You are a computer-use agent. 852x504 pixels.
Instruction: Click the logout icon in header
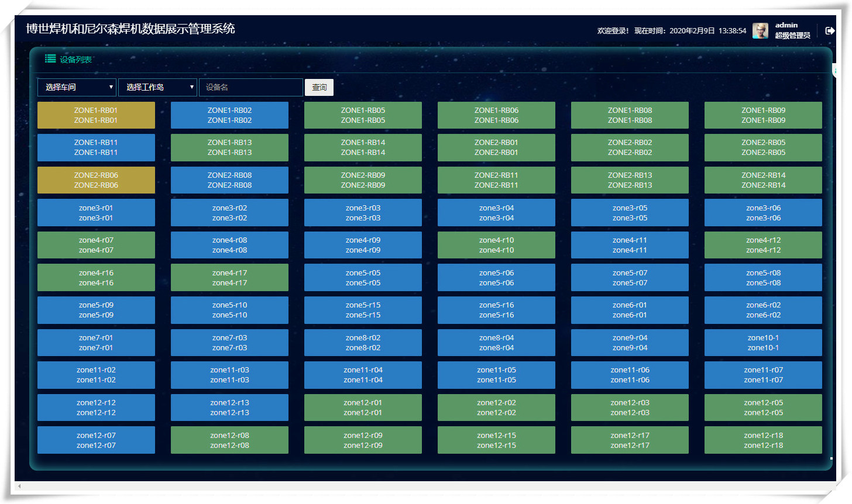[829, 31]
